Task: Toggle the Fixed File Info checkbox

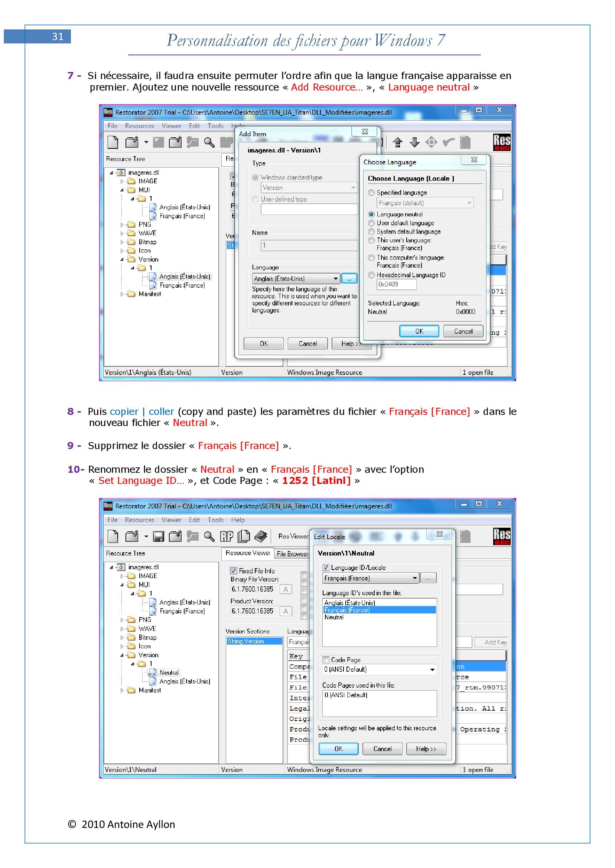Action: (x=234, y=571)
